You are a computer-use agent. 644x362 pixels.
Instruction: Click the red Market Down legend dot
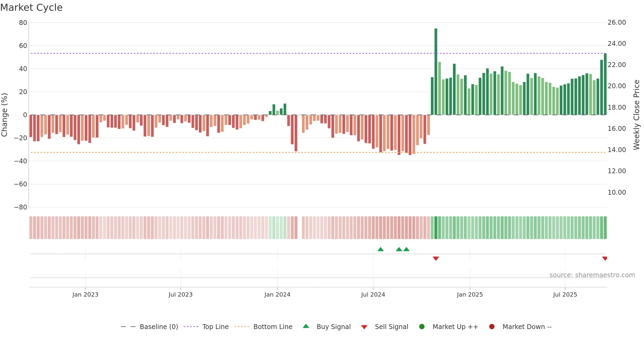pos(492,327)
